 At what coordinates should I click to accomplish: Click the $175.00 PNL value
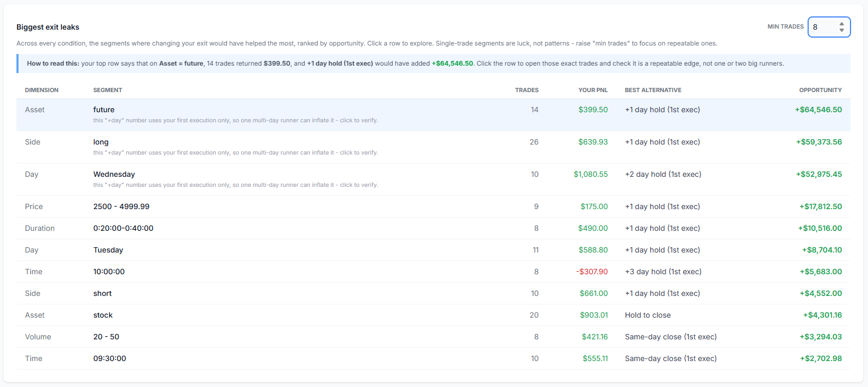(594, 206)
